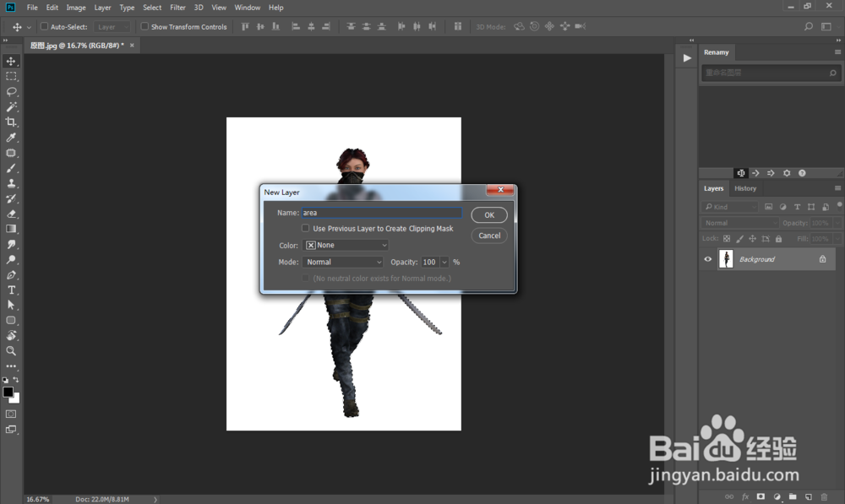Check Use Previous Layer to Create Clipping Mask
The image size is (845, 504).
(306, 228)
